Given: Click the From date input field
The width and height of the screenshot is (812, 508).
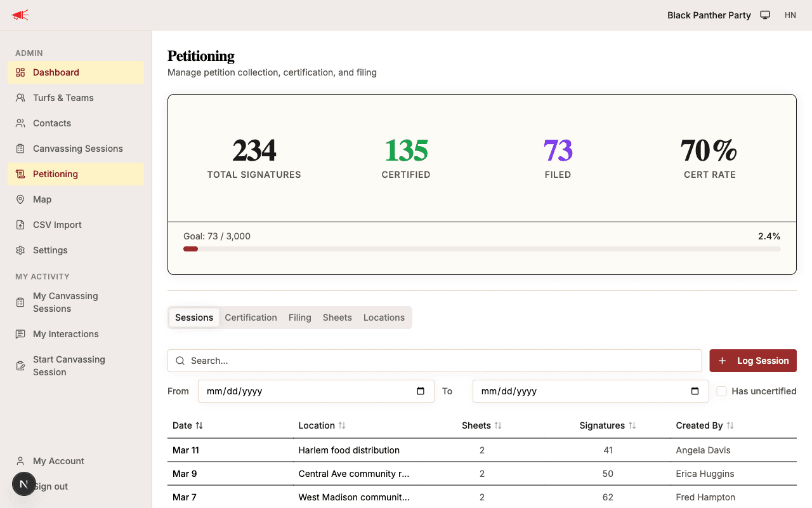Looking at the screenshot, I should click(316, 391).
